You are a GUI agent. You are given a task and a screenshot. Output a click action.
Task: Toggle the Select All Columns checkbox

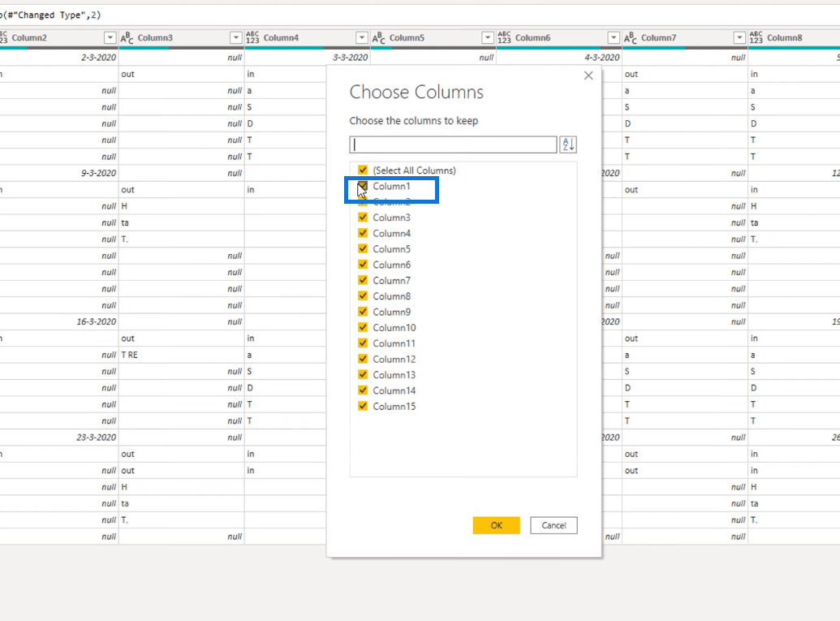coord(363,170)
